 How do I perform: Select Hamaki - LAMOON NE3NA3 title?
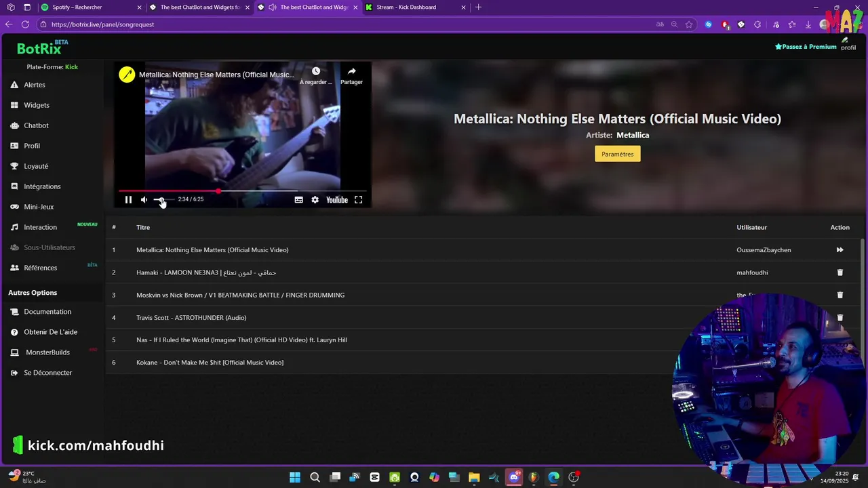tap(206, 272)
